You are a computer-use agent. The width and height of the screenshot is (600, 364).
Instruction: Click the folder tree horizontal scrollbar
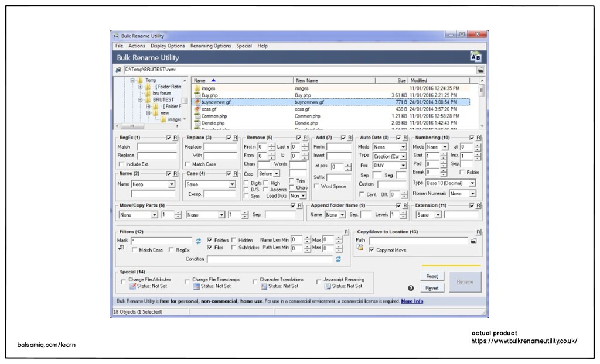[x=147, y=126]
